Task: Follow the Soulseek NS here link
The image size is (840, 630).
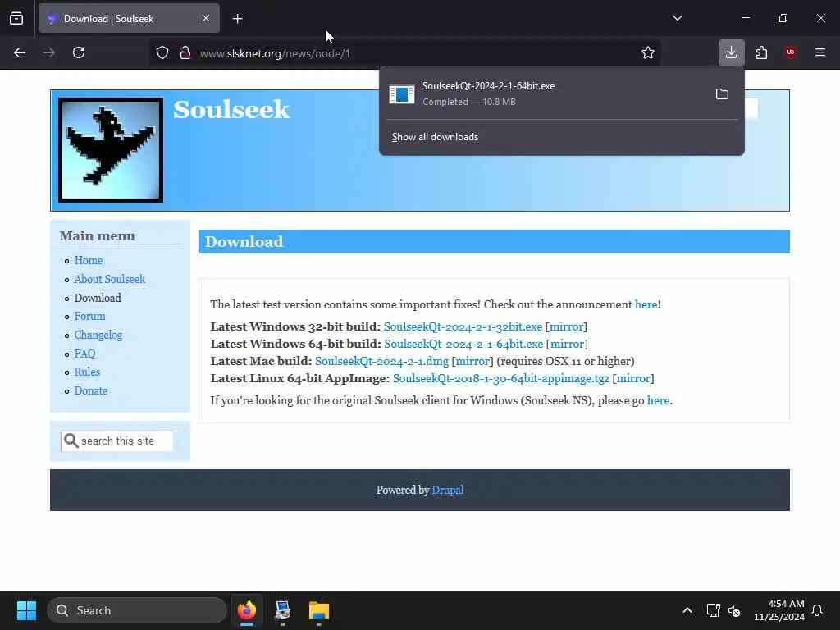Action: (x=659, y=400)
